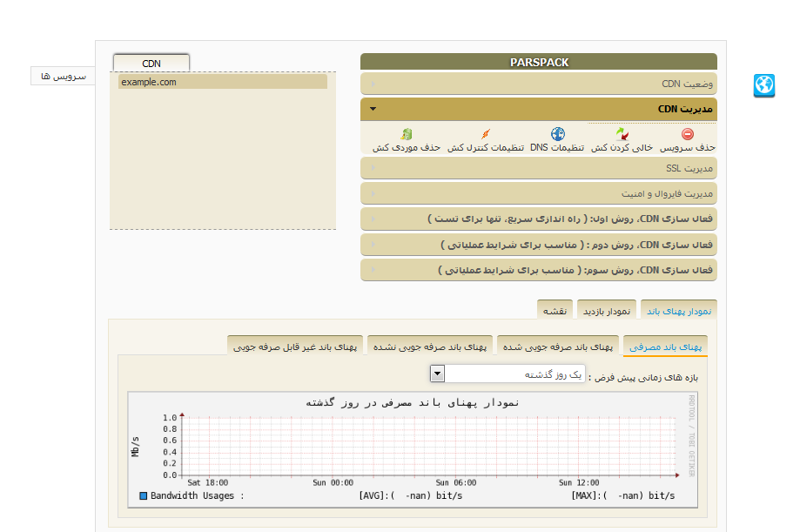Expand CDN activation method three (روش سوم) section
Viewport: 800px width, 532px height.
tap(538, 270)
